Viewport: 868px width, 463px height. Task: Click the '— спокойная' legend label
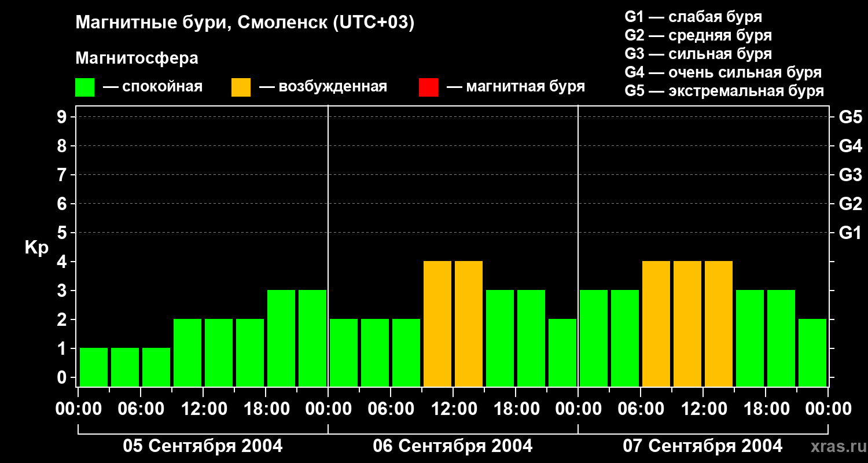pyautogui.click(x=153, y=87)
